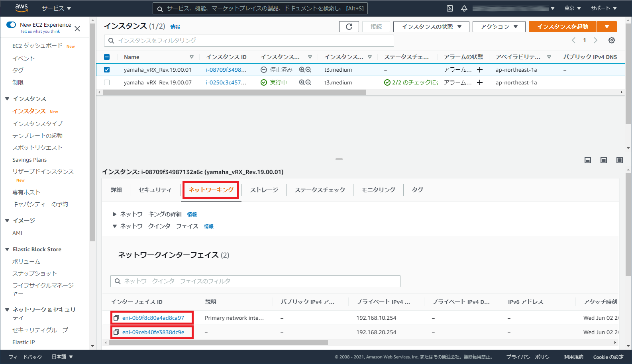Image resolution: width=632 pixels, height=364 pixels.
Task: Click sidebar vertical scrollbar
Action: (92, 132)
